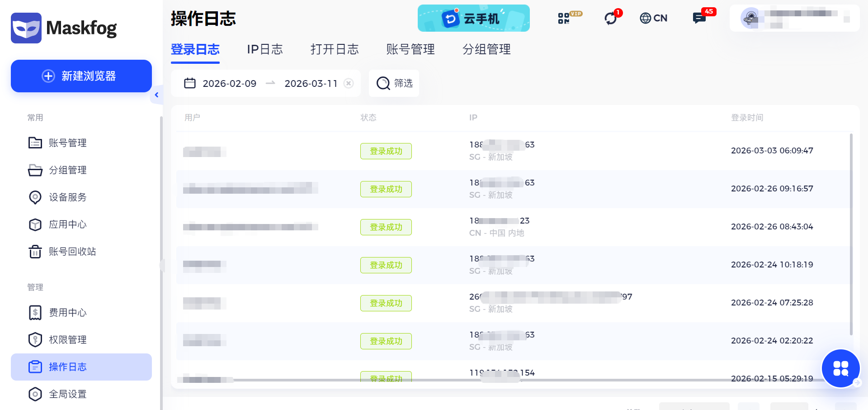Image resolution: width=868 pixels, height=410 pixels.
Task: Click the 状态 column header
Action: [x=368, y=118]
